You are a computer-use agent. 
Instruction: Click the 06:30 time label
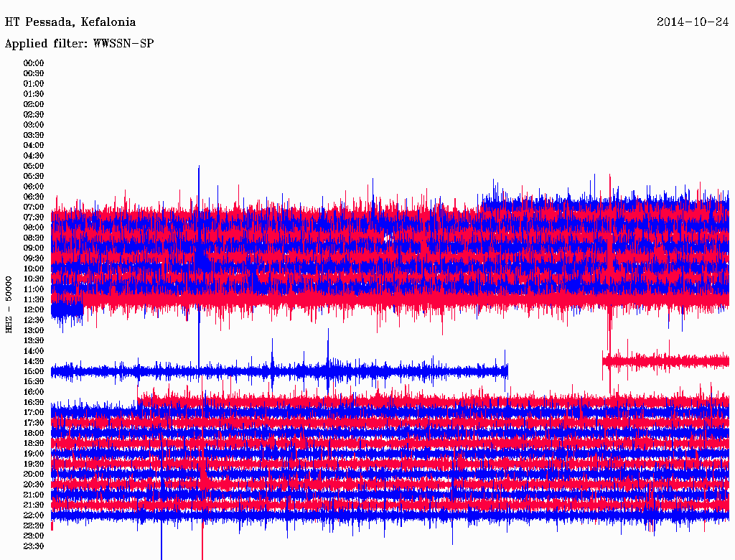click(34, 197)
